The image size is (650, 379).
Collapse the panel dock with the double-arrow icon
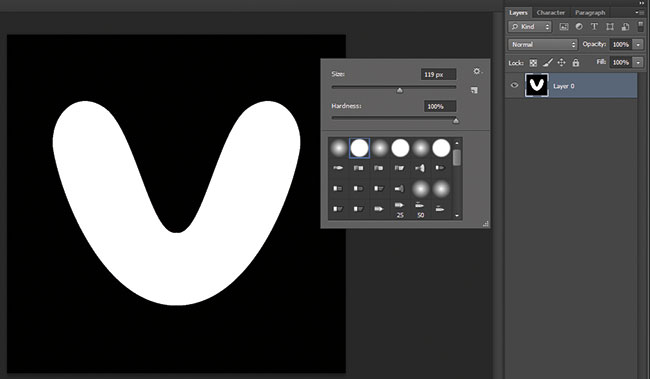coord(642,3)
